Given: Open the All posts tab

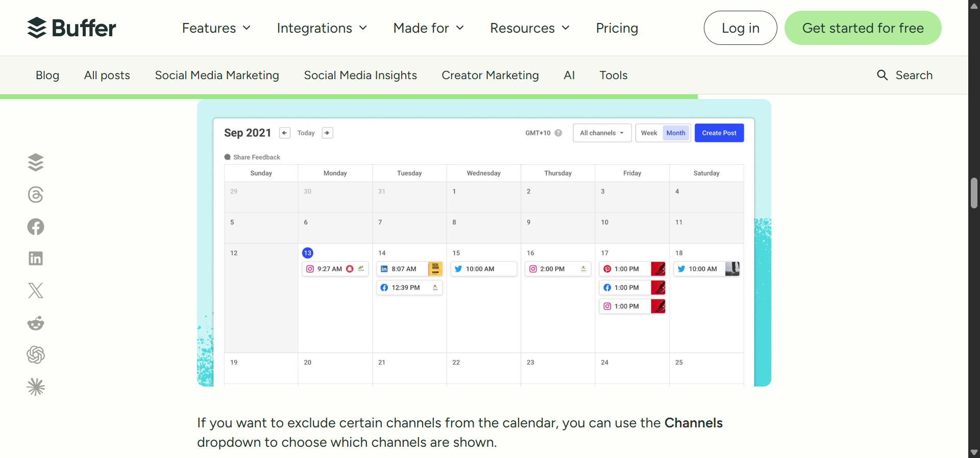Looking at the screenshot, I should click(107, 75).
